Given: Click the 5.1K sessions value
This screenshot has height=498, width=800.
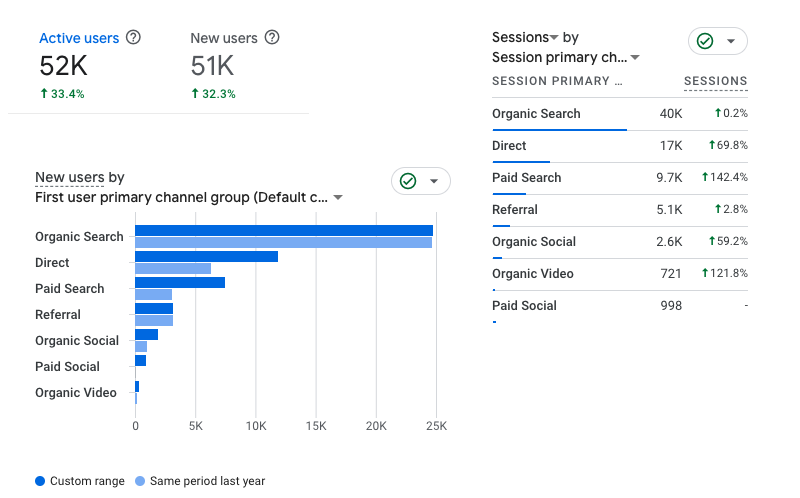Looking at the screenshot, I should point(669,210).
